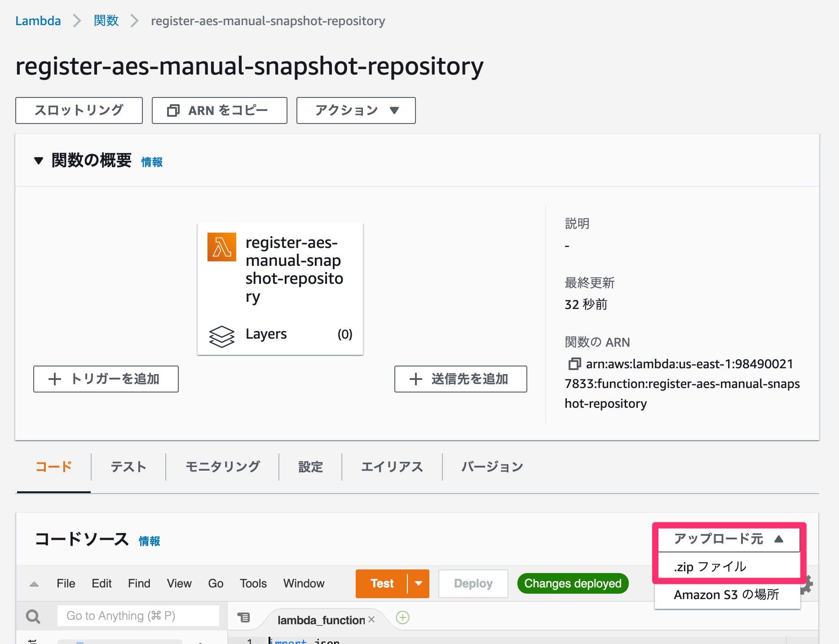Open the バージョン tab

pyautogui.click(x=492, y=467)
